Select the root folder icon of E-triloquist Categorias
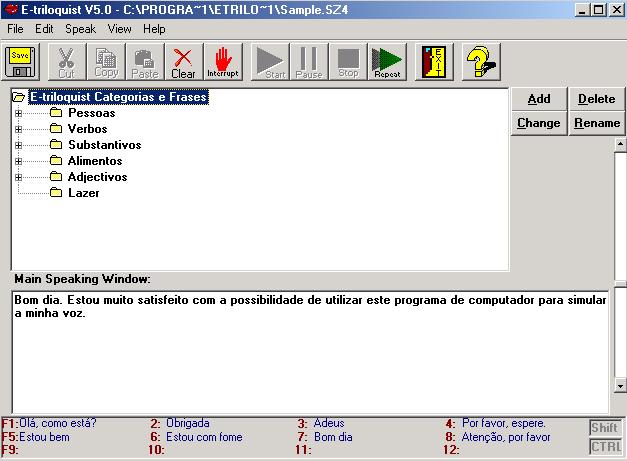The height and width of the screenshot is (461, 627). coord(18,97)
